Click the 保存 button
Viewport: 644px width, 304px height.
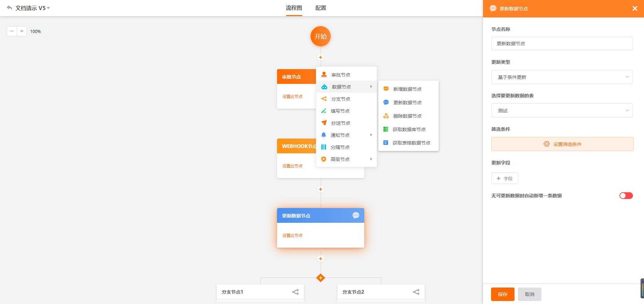[503, 294]
